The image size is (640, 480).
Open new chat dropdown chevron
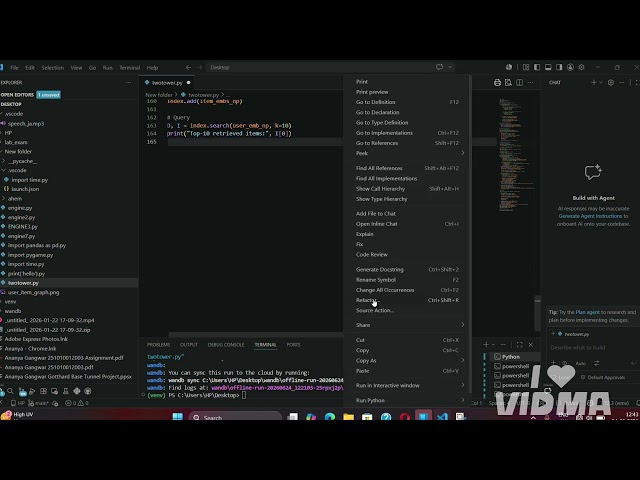click(x=600, y=82)
